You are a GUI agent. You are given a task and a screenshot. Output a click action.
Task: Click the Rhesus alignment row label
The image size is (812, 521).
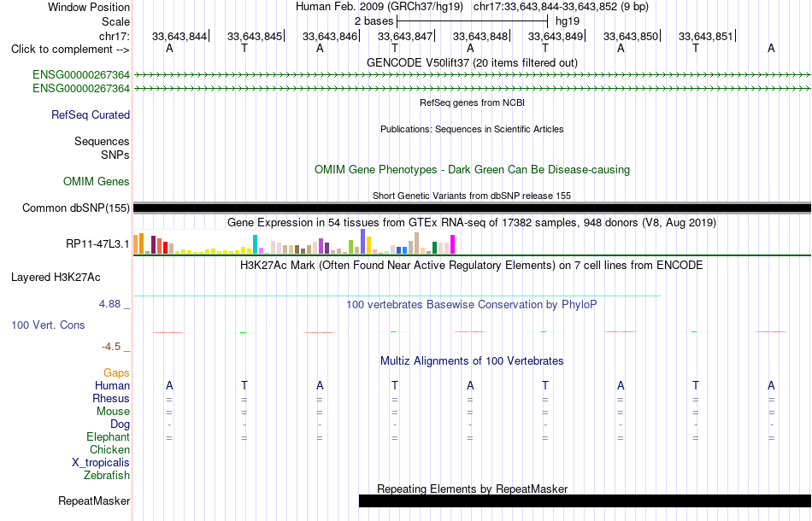(111, 398)
